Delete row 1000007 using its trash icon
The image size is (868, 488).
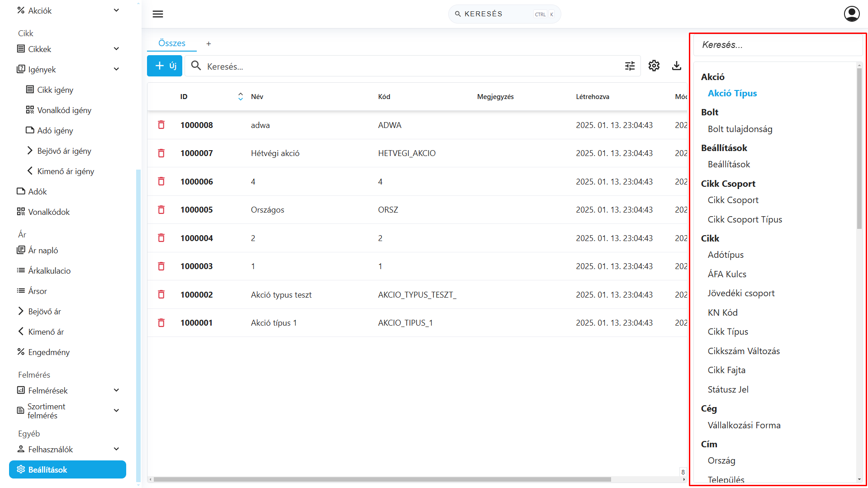161,153
